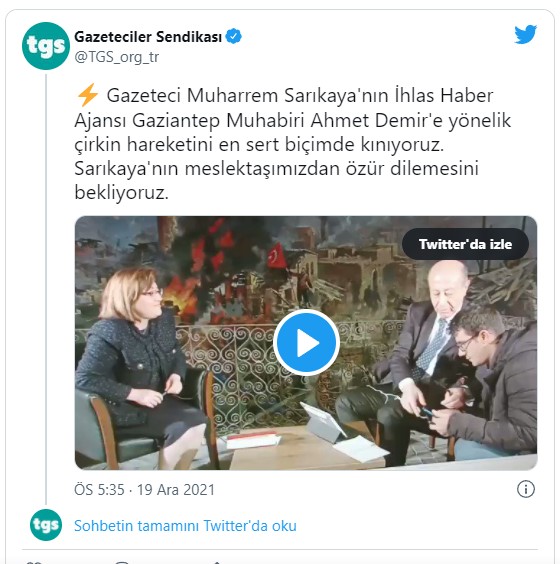Play the embedded tweet video
The image size is (560, 564).
pyautogui.click(x=306, y=343)
